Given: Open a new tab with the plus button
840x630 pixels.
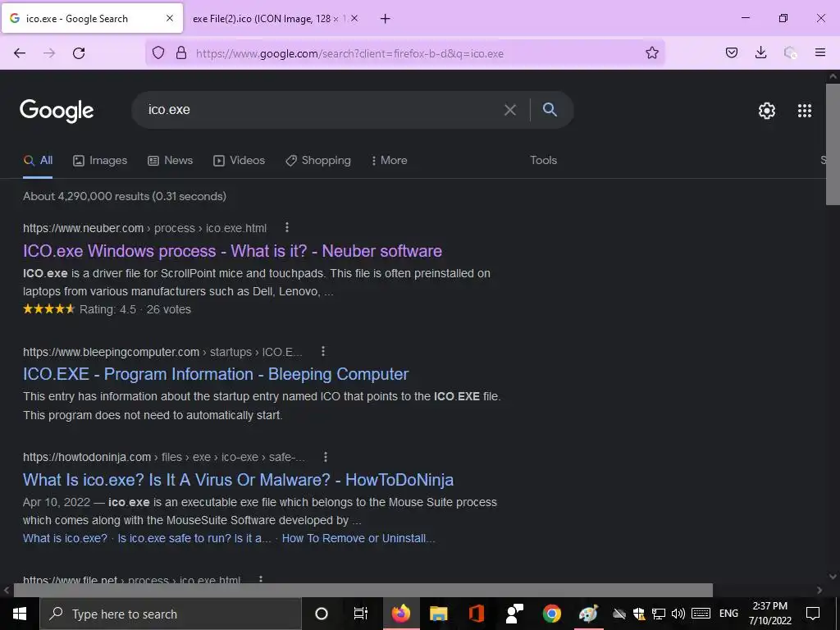Looking at the screenshot, I should tap(386, 19).
